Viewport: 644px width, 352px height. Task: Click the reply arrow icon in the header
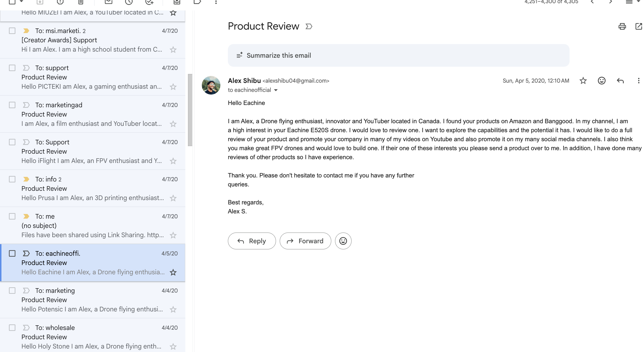[620, 81]
